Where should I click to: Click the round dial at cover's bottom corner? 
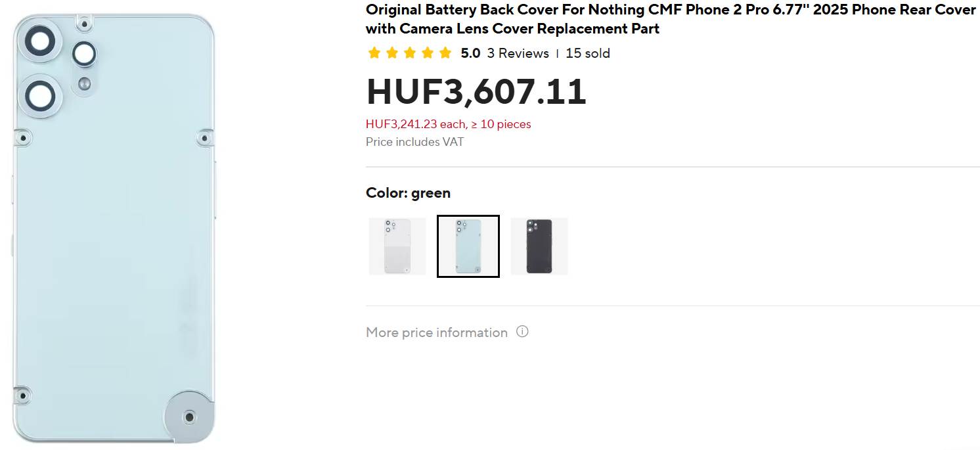190,416
